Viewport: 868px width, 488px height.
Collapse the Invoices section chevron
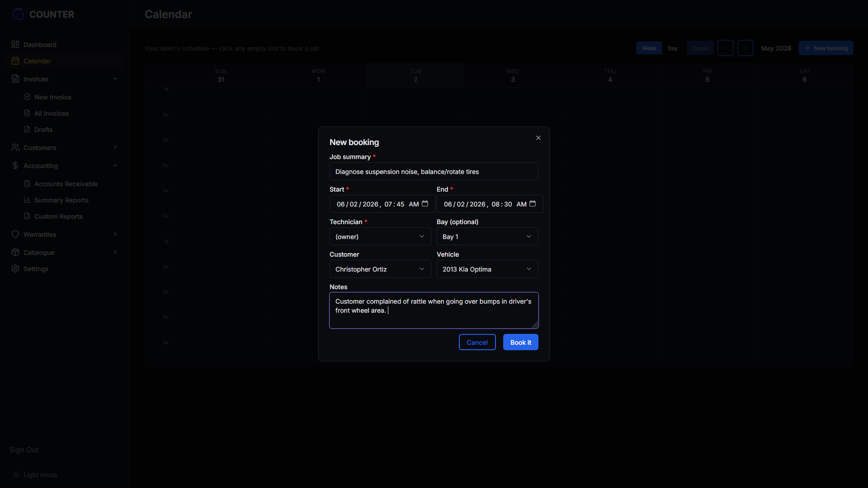tap(115, 79)
